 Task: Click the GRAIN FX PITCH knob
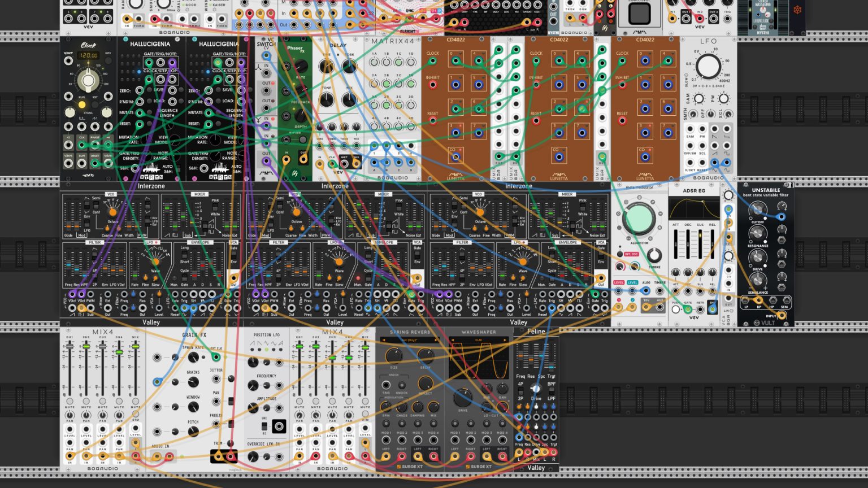click(193, 432)
